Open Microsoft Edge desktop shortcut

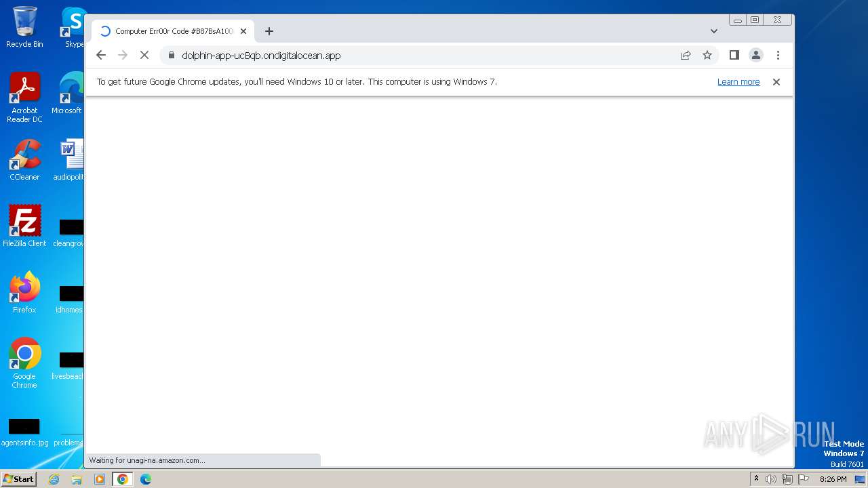tap(68, 94)
